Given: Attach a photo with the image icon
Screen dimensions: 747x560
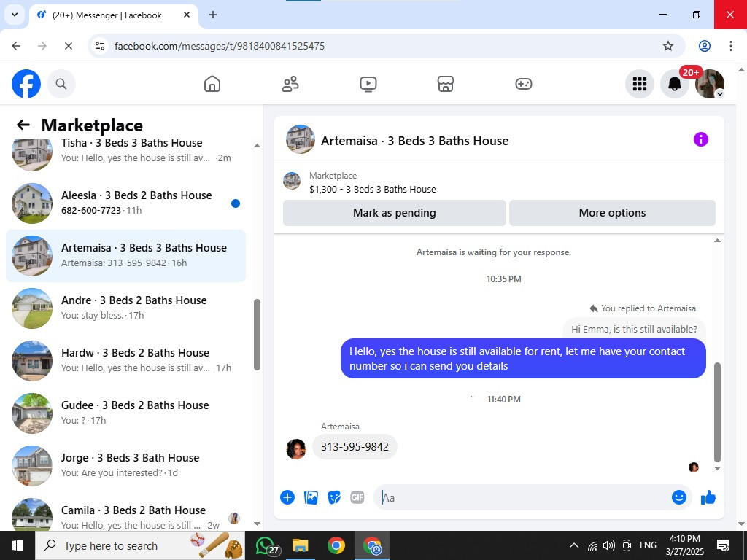Looking at the screenshot, I should (x=311, y=497).
